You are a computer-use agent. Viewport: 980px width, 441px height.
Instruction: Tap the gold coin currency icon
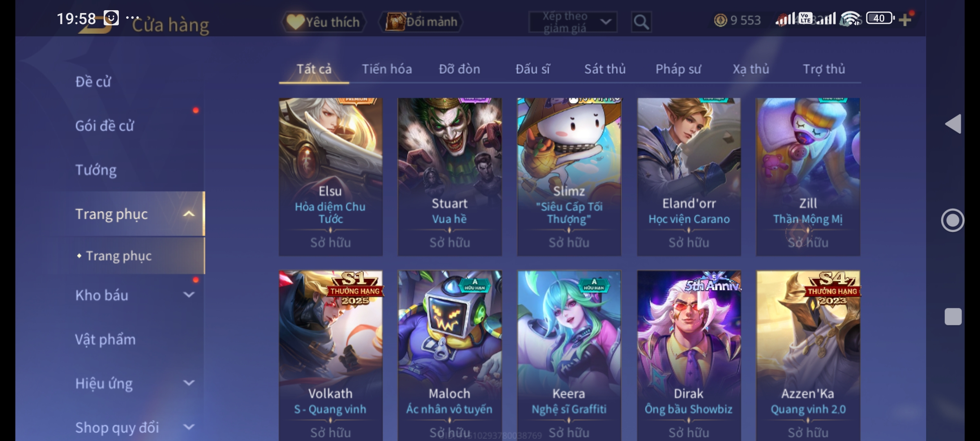point(721,20)
